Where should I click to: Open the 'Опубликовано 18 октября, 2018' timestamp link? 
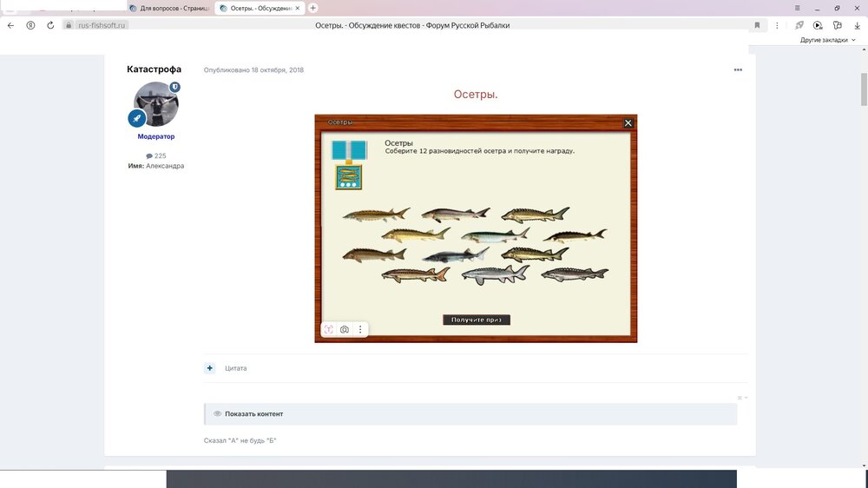coord(253,69)
